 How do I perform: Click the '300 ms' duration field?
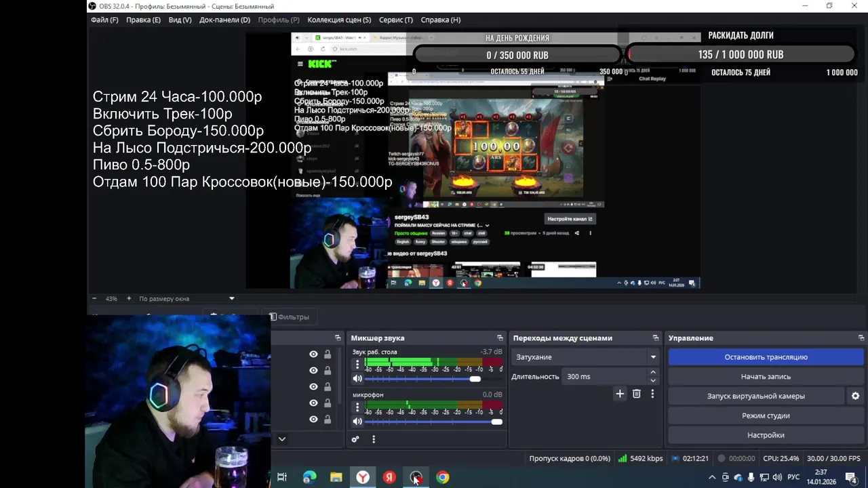(604, 376)
